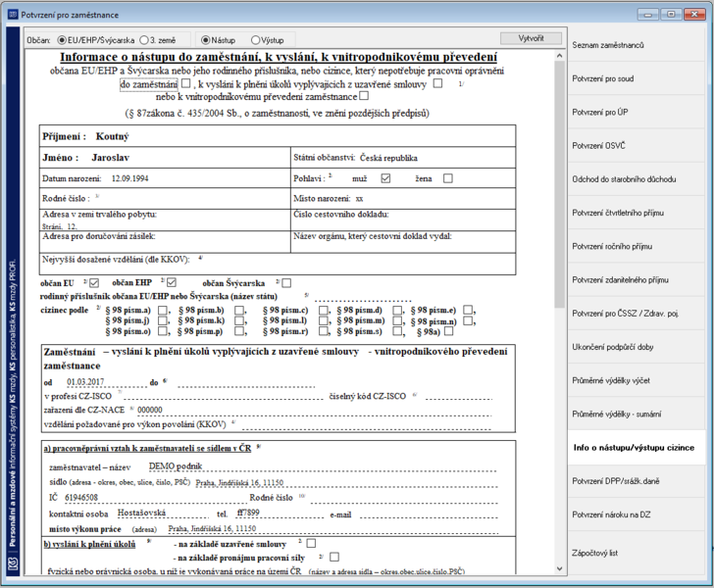This screenshot has height=588, width=714.
Task: Check the § 98 písm.m) checkbox
Action: (x=397, y=320)
